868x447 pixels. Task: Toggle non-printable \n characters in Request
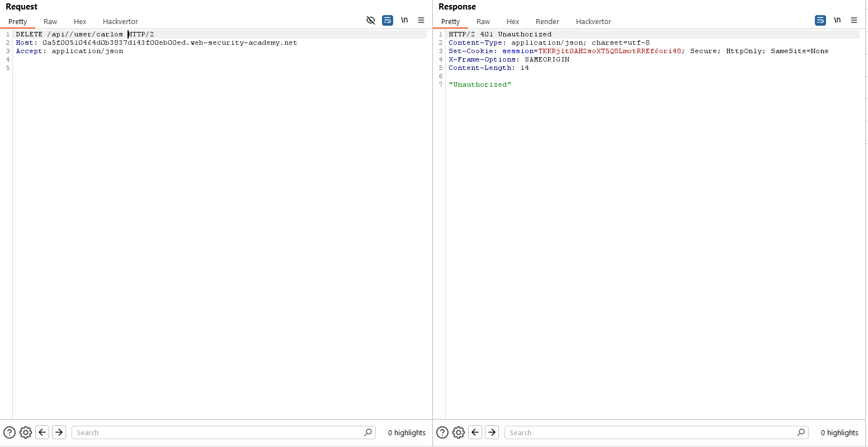coord(404,20)
